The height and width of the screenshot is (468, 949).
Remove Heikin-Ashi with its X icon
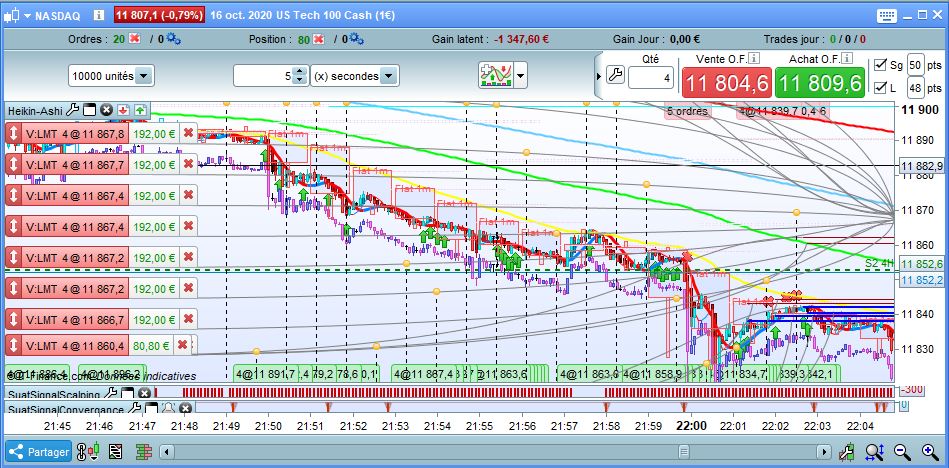pos(107,110)
